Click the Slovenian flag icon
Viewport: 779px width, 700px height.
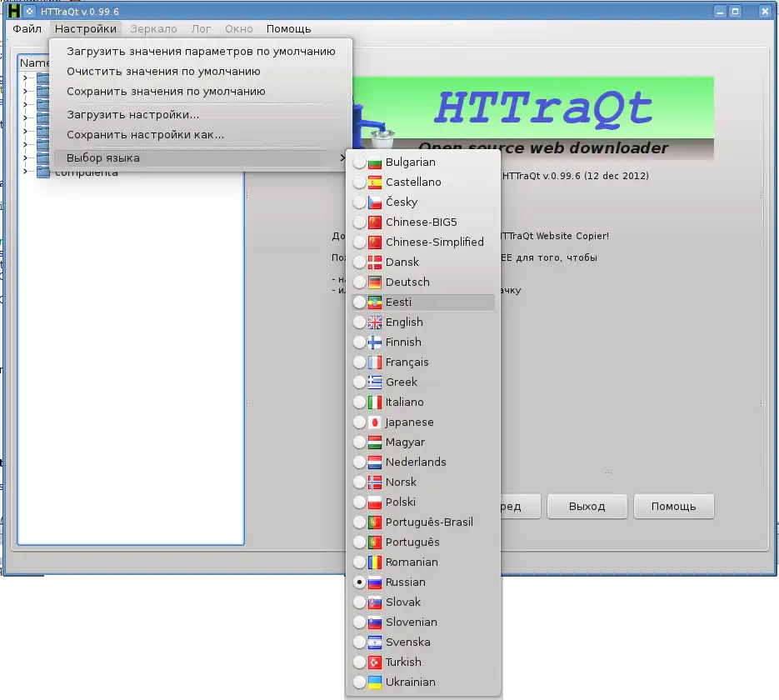(375, 622)
